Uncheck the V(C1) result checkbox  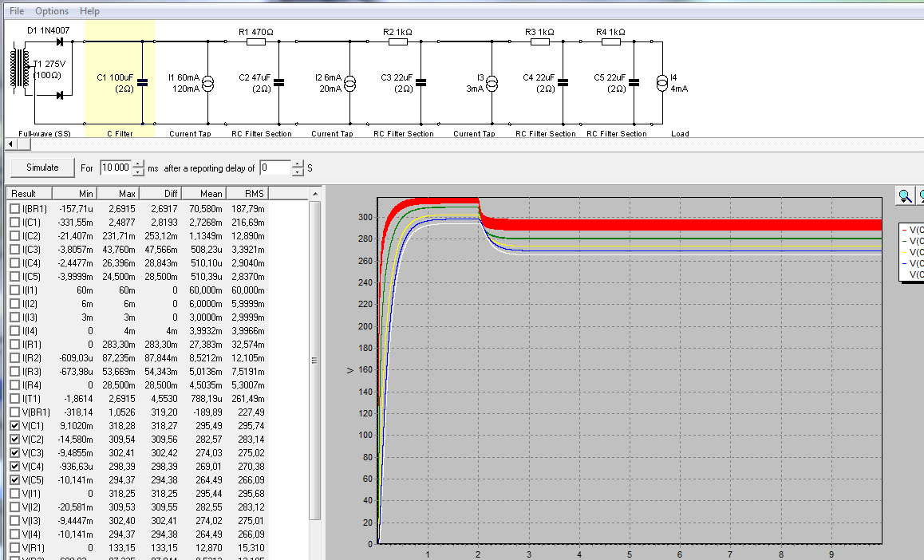pos(15,426)
